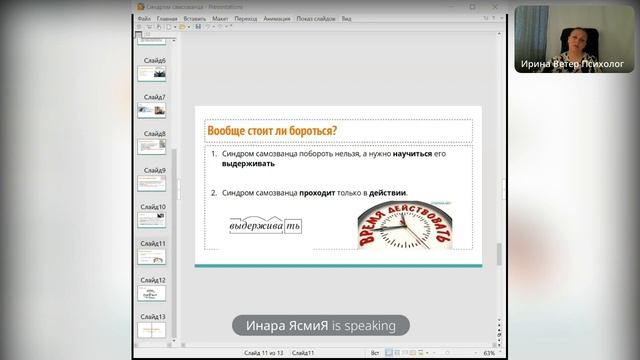Click bullet text 'Синдром самозванца побороть нельзя'
Screen dimensions: 640x360
291,154
